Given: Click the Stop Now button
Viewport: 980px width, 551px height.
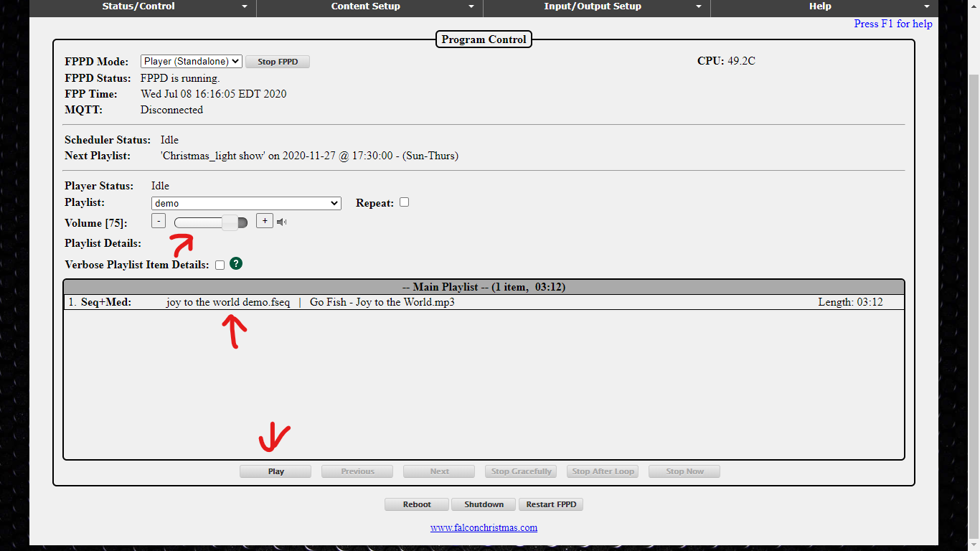Looking at the screenshot, I should (x=684, y=471).
